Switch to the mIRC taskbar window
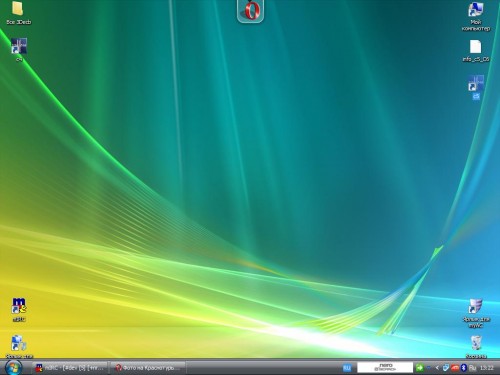Image resolution: width=500 pixels, height=375 pixels. [70, 368]
